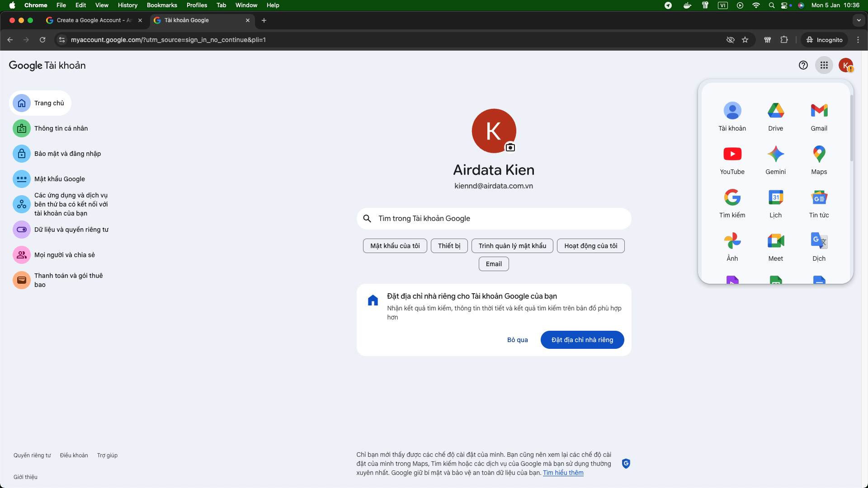The image size is (868, 488).
Task: Open the Chrome three-dot menu
Action: point(858,40)
